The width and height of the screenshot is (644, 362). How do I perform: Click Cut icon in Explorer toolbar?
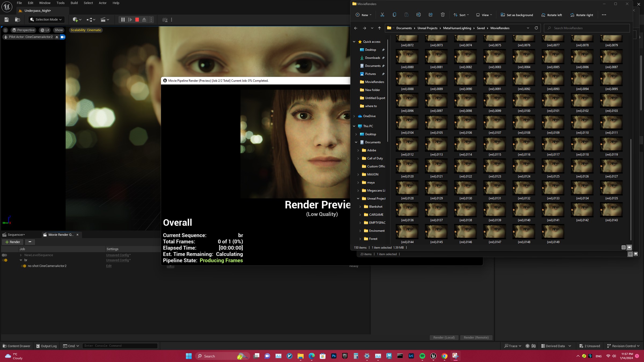[382, 15]
